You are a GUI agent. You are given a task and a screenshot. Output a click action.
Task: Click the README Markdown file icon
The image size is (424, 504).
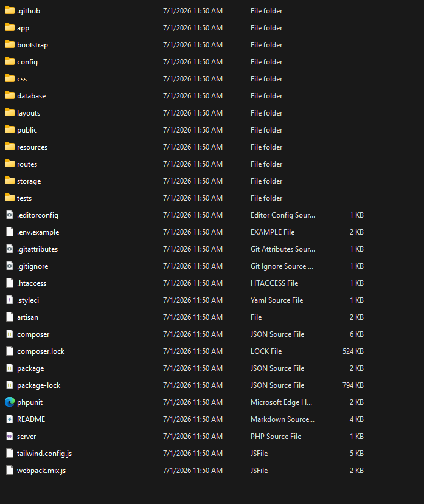point(10,419)
